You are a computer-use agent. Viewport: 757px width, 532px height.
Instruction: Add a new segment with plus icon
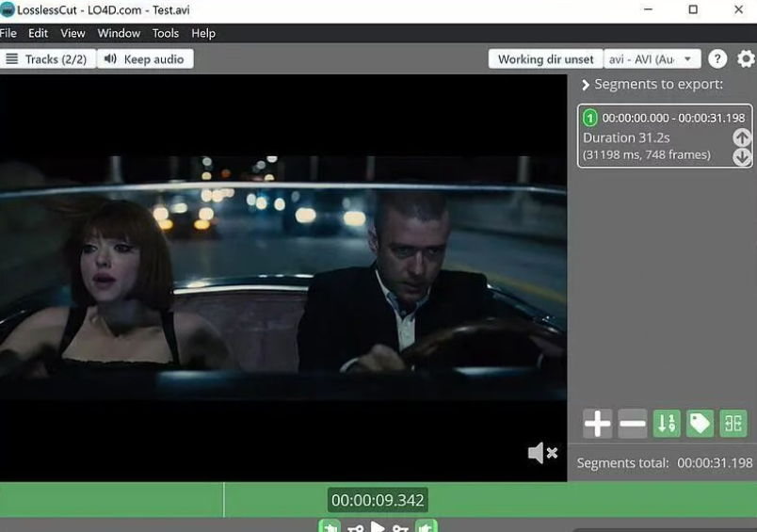coord(598,424)
